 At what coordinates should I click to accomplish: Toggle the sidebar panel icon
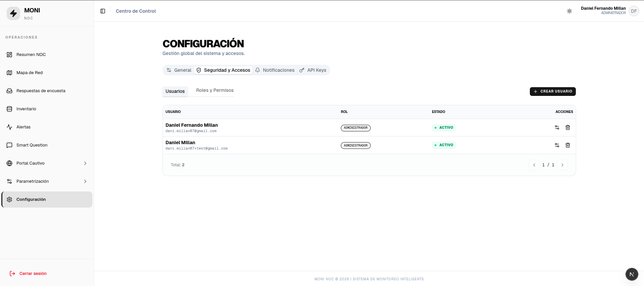(x=103, y=11)
